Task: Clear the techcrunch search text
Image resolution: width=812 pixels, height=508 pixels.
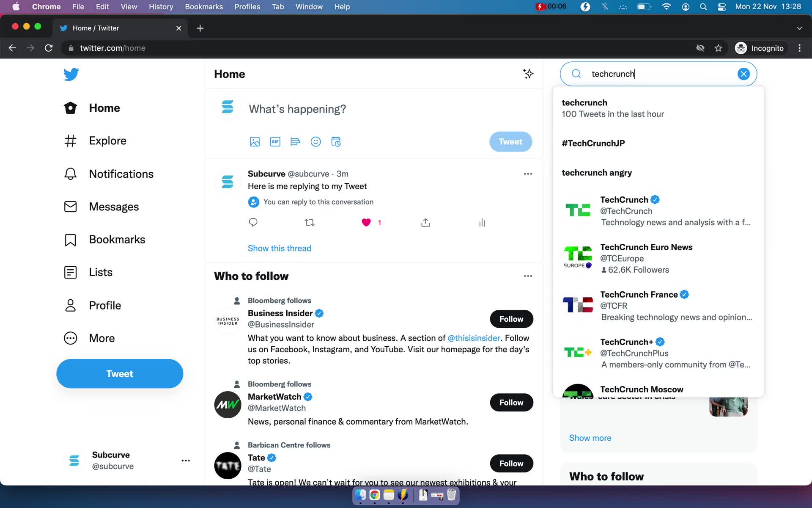Action: pyautogui.click(x=743, y=74)
